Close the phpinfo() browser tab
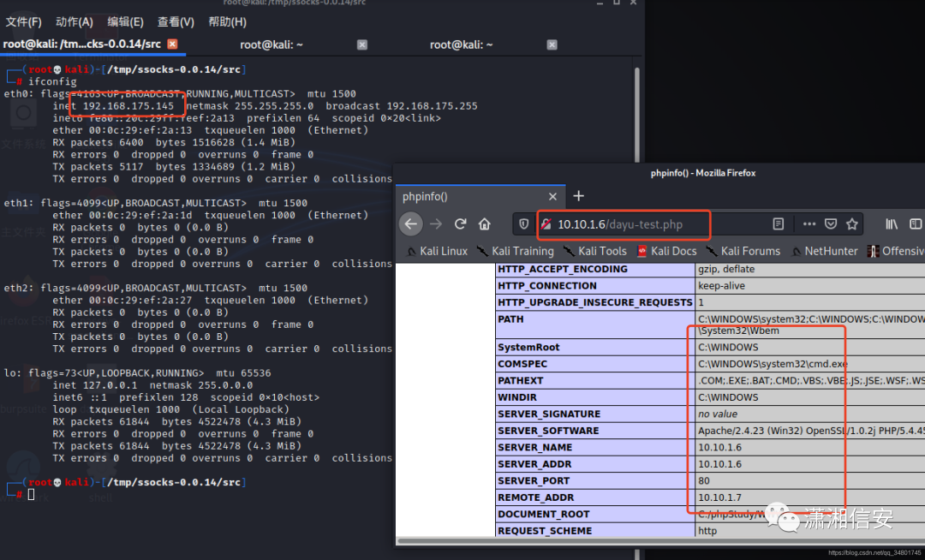This screenshot has width=925, height=560. click(x=552, y=196)
